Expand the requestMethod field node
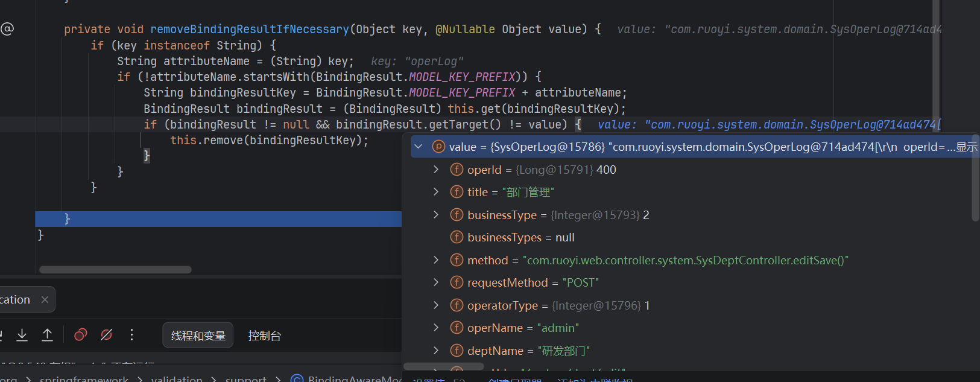The width and height of the screenshot is (980, 382). click(436, 282)
